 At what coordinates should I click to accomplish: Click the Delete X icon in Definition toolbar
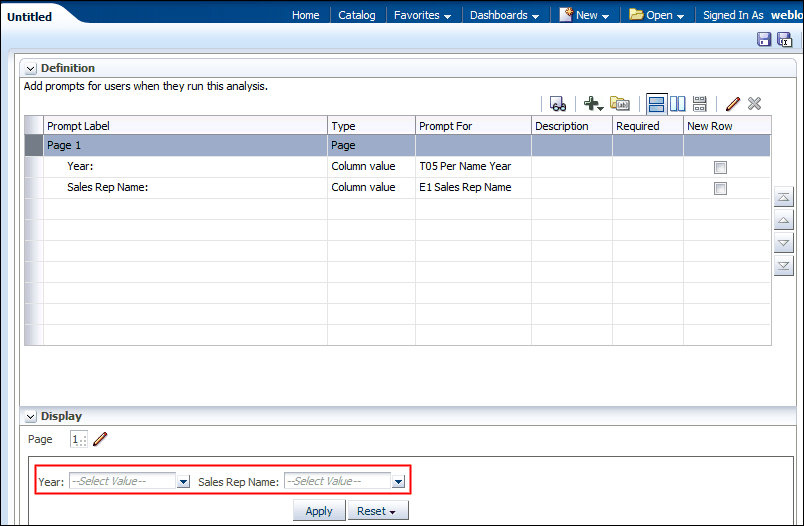pyautogui.click(x=754, y=104)
